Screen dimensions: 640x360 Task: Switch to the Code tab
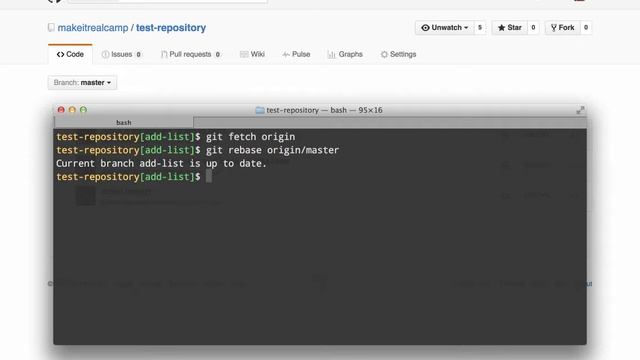[x=70, y=54]
